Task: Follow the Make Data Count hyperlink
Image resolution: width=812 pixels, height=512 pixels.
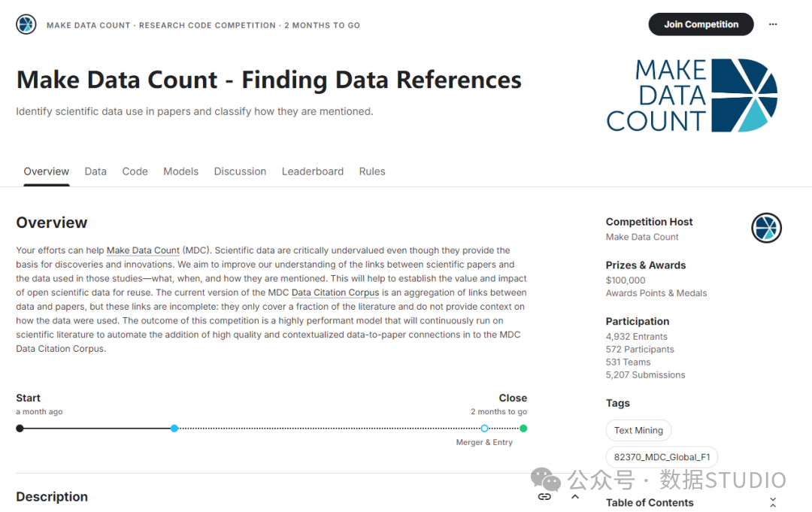Action: (143, 250)
